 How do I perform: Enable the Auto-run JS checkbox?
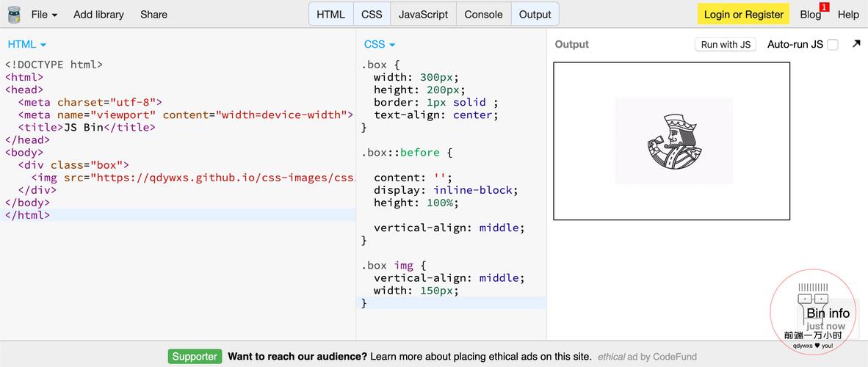(x=833, y=45)
